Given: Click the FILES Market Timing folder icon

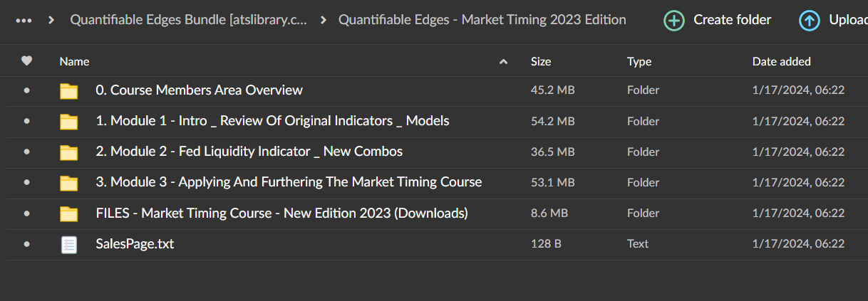Looking at the screenshot, I should pyautogui.click(x=68, y=213).
